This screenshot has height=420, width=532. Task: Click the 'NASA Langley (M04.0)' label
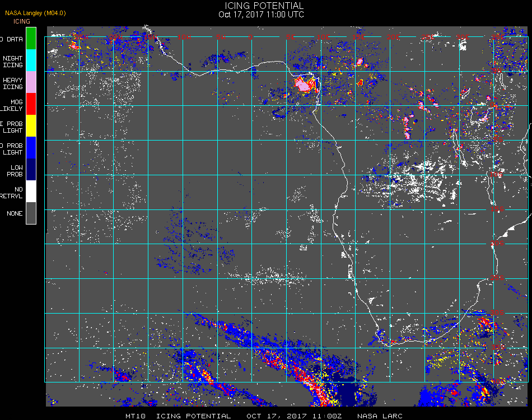pyautogui.click(x=35, y=13)
